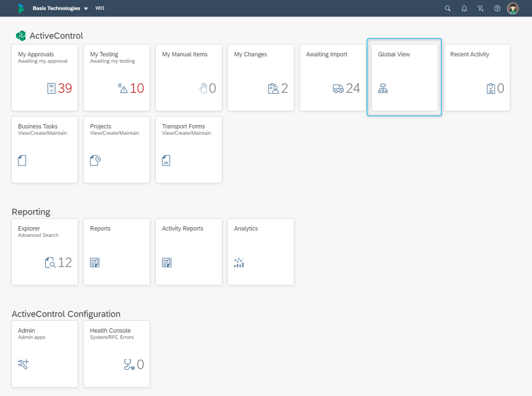The width and height of the screenshot is (532, 396).
Task: Click the filter-add funnel icon in header
Action: 480,9
